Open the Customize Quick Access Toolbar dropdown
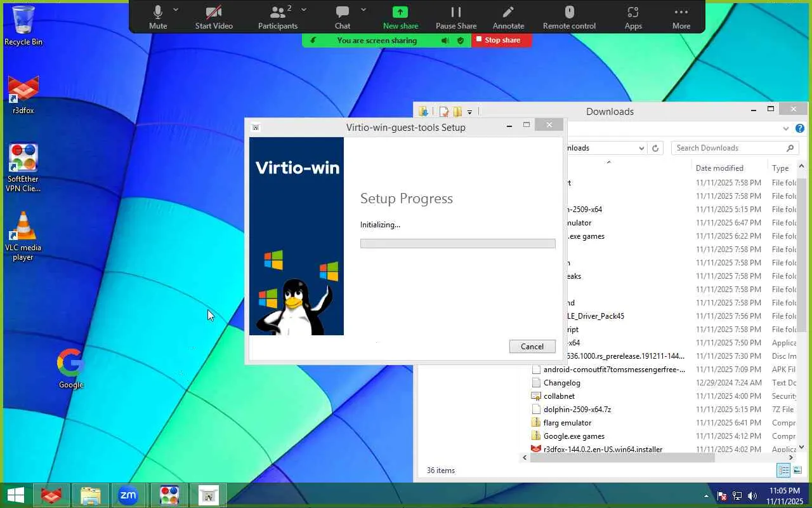Screen dimensions: 812x508 coord(469,112)
